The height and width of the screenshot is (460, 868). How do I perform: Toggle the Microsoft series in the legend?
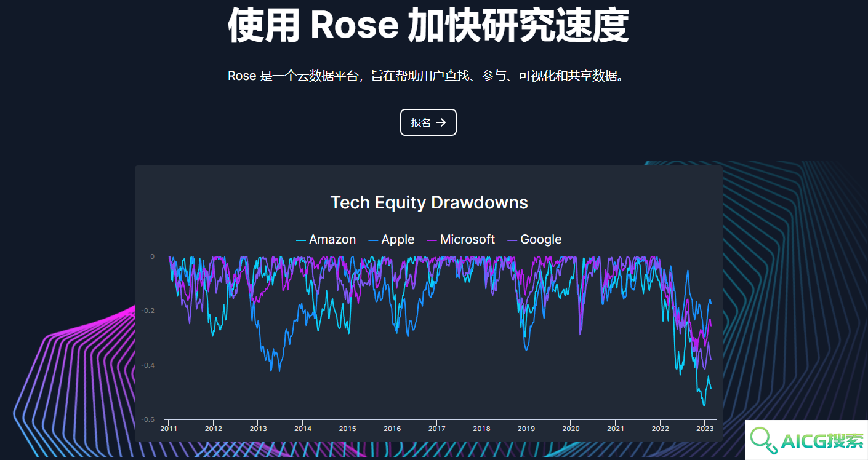point(461,239)
